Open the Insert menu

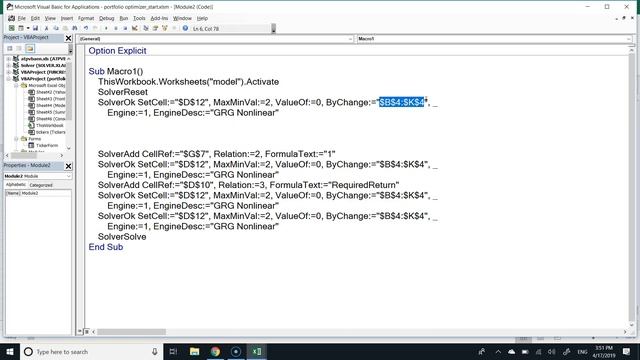[x=67, y=18]
